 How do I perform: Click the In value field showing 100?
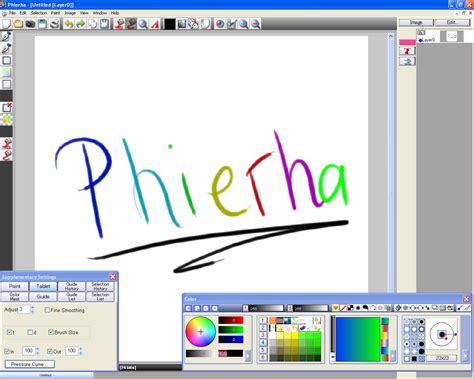pyautogui.click(x=29, y=351)
